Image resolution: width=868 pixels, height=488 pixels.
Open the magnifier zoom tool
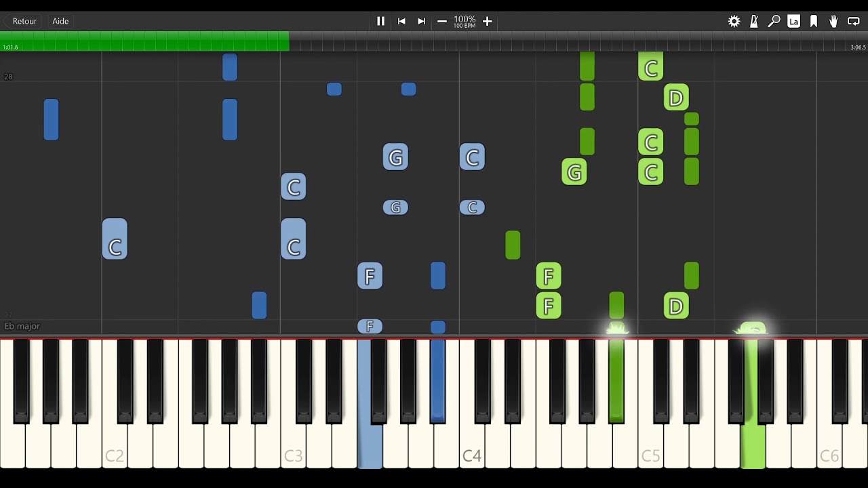click(774, 21)
